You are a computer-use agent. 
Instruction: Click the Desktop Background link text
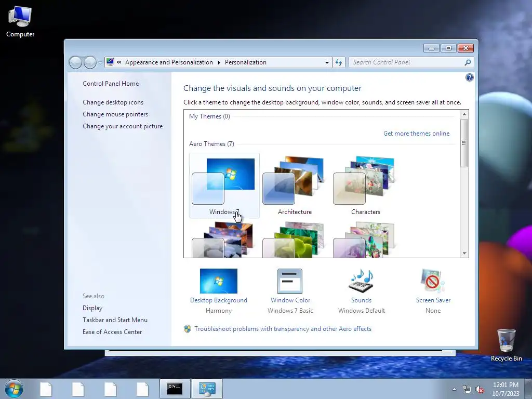219,300
